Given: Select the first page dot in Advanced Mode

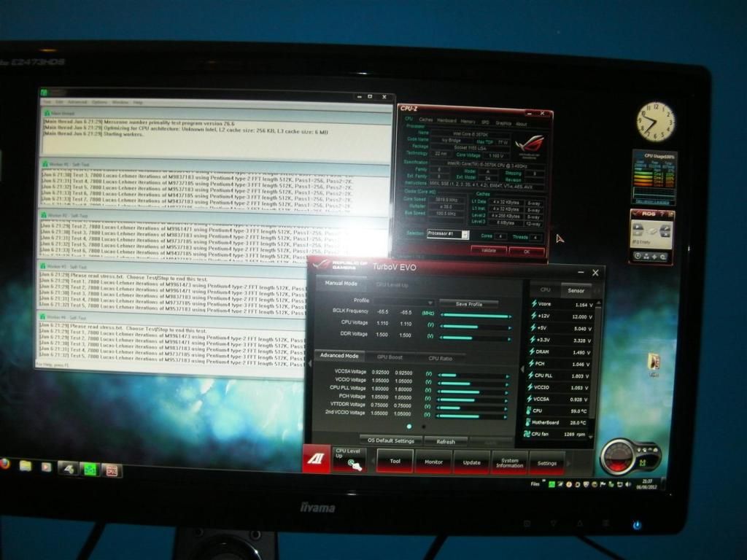Looking at the screenshot, I should tap(409, 426).
